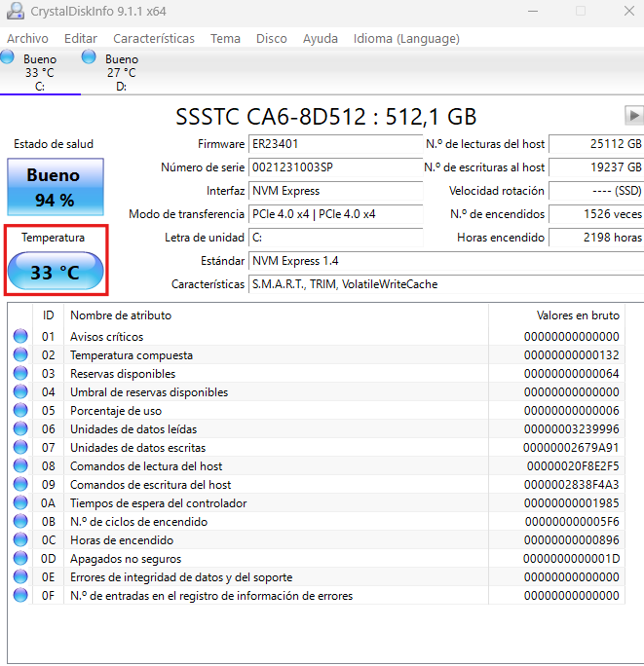
Task: Open the Tema menu
Action: (x=225, y=39)
